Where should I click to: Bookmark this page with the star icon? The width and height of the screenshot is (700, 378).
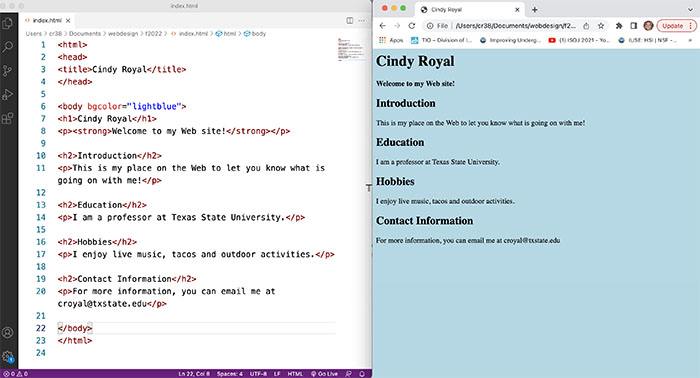click(x=601, y=26)
